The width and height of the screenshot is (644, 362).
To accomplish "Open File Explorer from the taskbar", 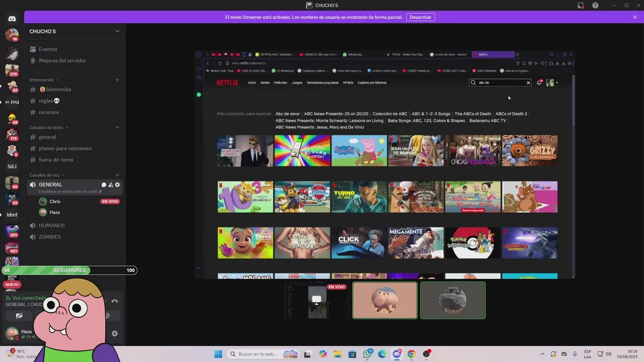I will 338,354.
